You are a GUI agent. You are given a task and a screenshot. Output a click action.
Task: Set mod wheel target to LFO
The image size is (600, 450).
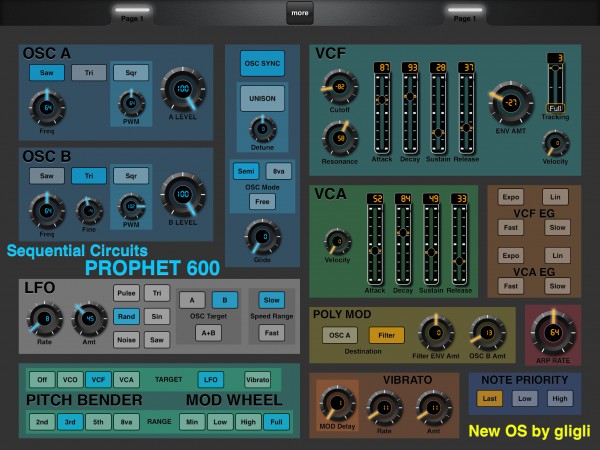(210, 380)
